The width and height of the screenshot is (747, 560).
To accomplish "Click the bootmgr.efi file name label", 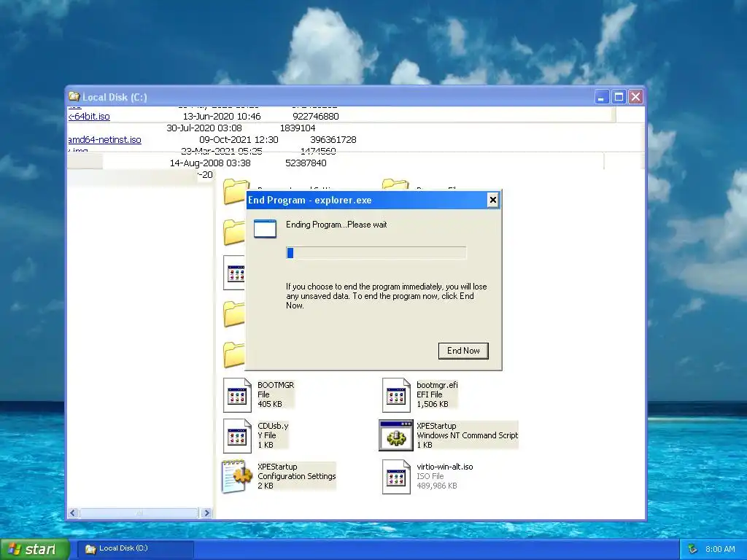I will [x=437, y=385].
